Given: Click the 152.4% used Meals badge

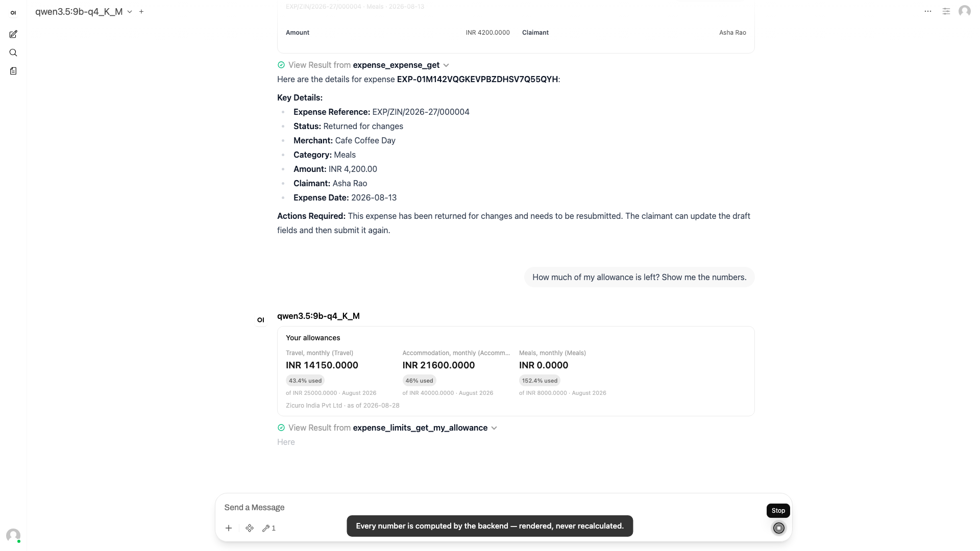Looking at the screenshot, I should [540, 381].
